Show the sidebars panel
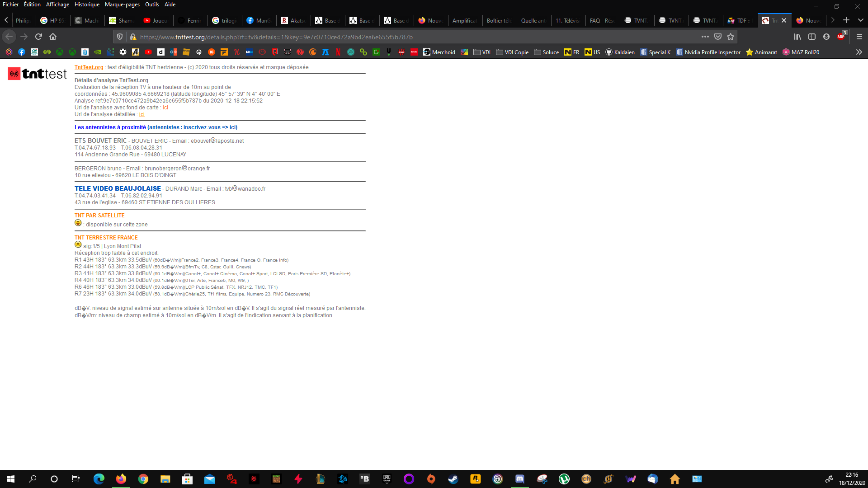 [812, 37]
